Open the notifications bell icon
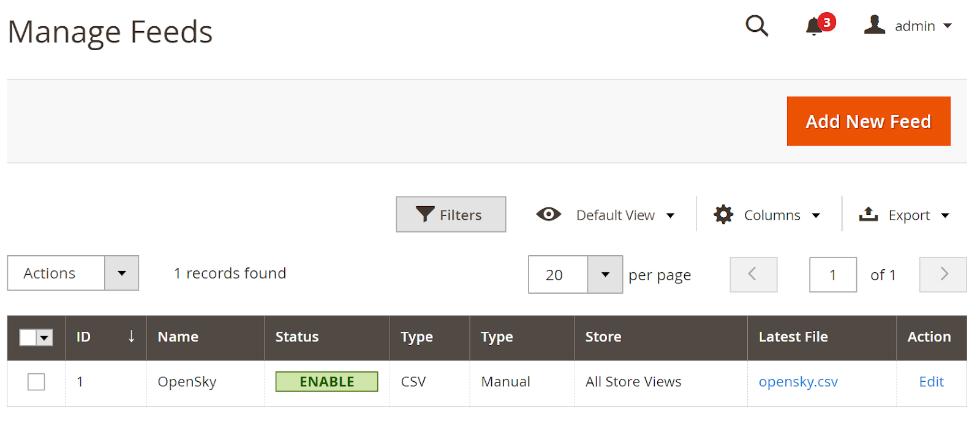 pyautogui.click(x=814, y=26)
